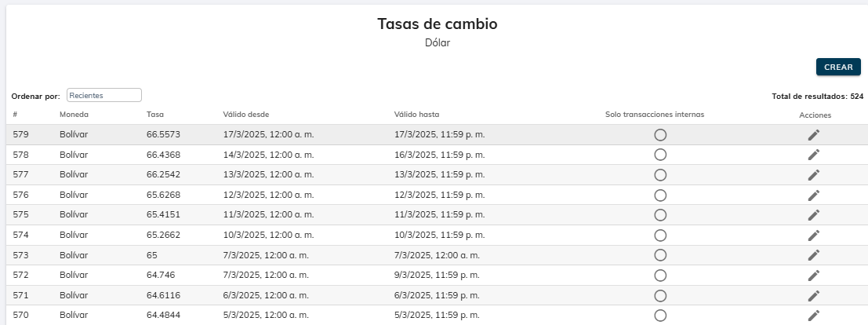Viewport: 868px width, 325px height.
Task: Click the edit pencil for rate 579
Action: (814, 135)
